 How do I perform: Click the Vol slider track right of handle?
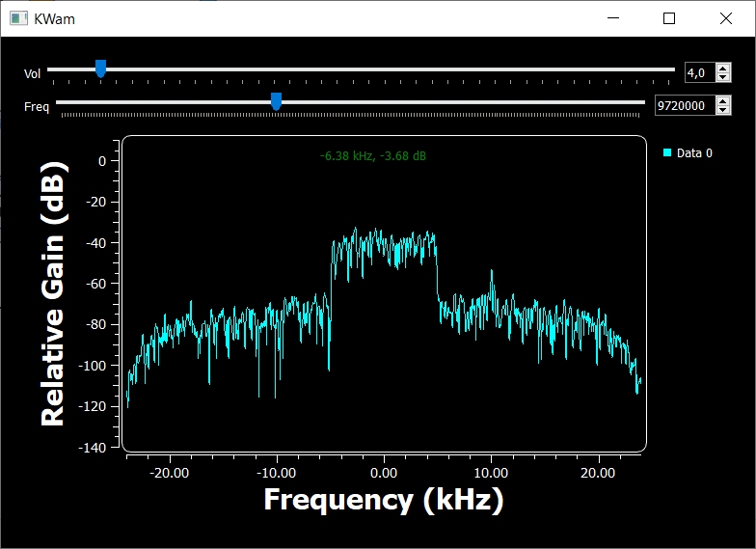click(386, 69)
